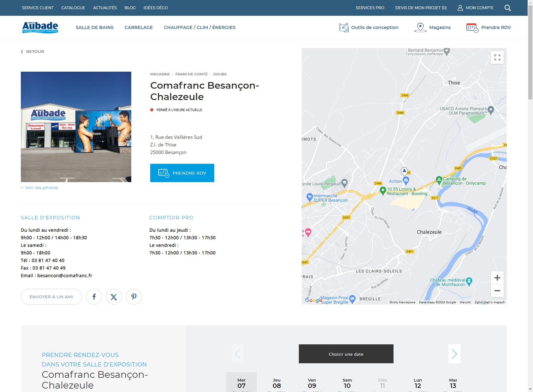Show next dates with right arrow
The width and height of the screenshot is (533, 392).
[x=454, y=354]
